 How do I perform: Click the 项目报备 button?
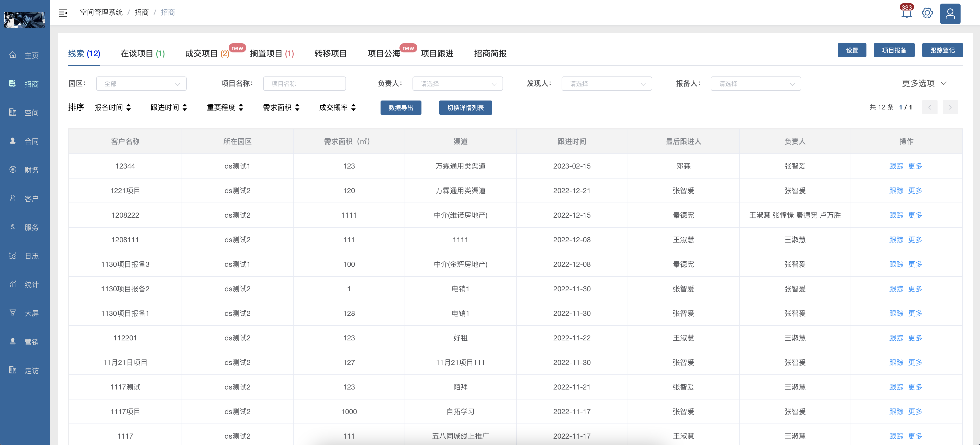(894, 50)
